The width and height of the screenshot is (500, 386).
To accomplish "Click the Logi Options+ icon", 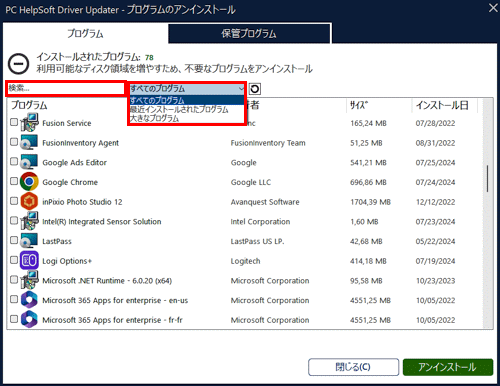I will [29, 260].
